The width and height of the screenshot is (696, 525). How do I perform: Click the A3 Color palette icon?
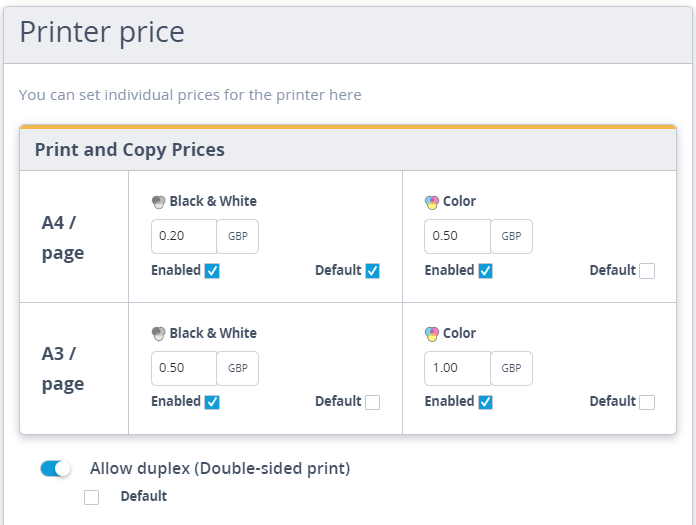coord(432,334)
